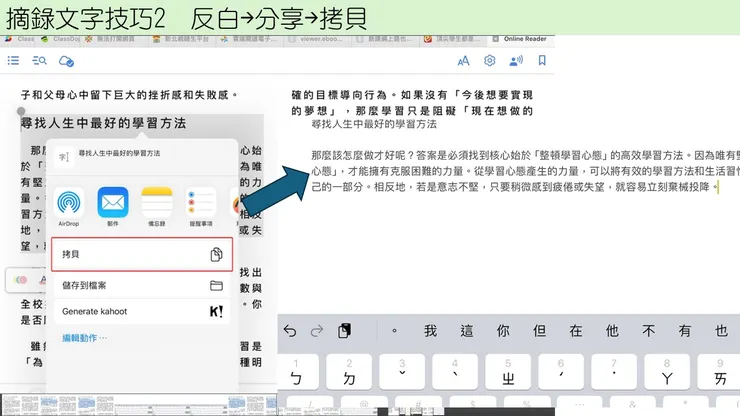Image resolution: width=740 pixels, height=416 pixels.
Task: Pick the suggestion 這
Action: click(467, 331)
